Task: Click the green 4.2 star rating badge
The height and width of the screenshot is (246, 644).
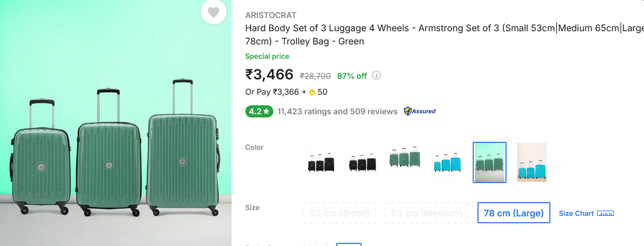Action: (259, 112)
